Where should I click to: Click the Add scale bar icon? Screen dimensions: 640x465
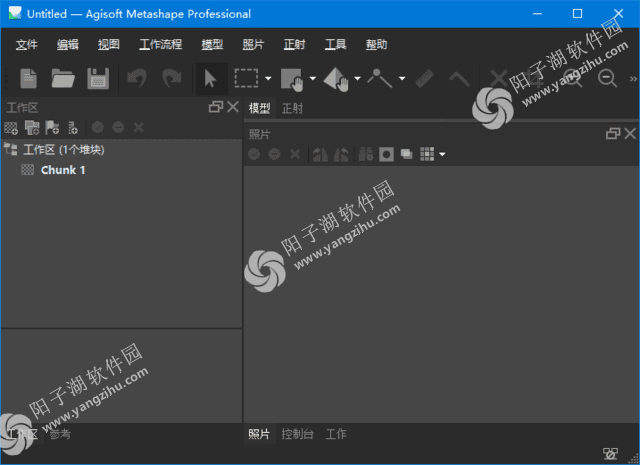tap(73, 128)
